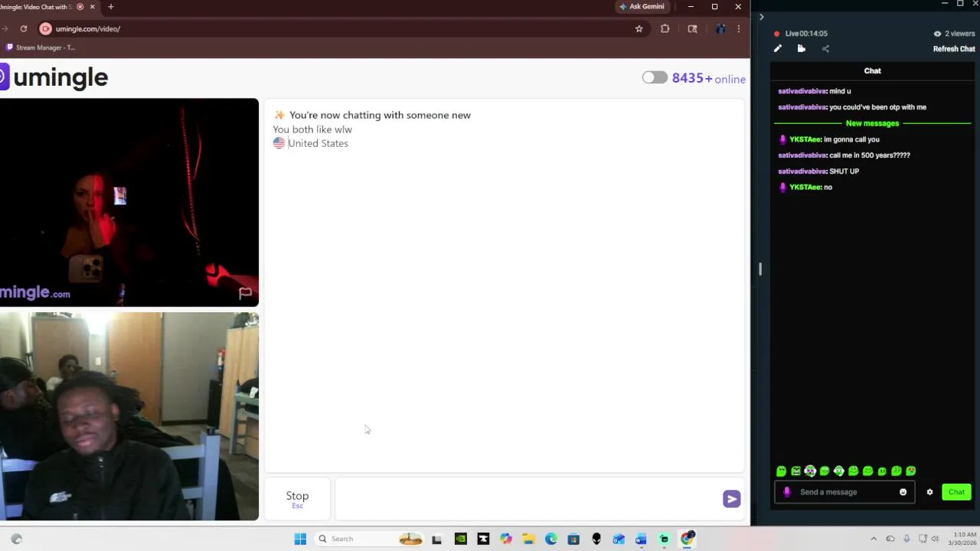Open Alienware app from the taskbar
980x551 pixels.
coord(596,539)
